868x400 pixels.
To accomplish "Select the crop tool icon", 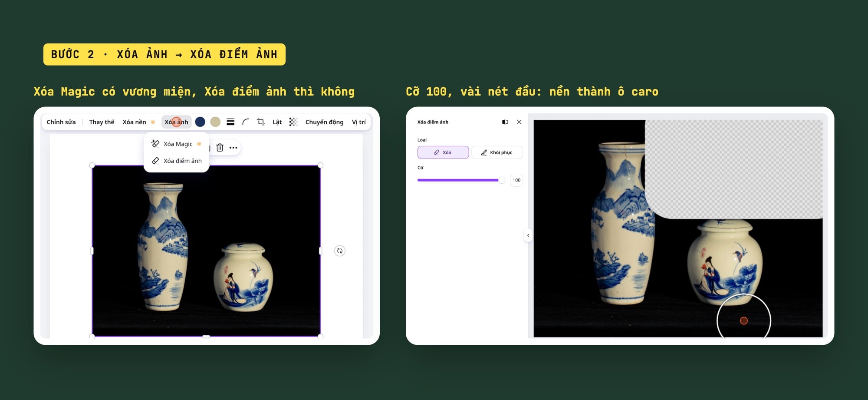I will pyautogui.click(x=261, y=122).
